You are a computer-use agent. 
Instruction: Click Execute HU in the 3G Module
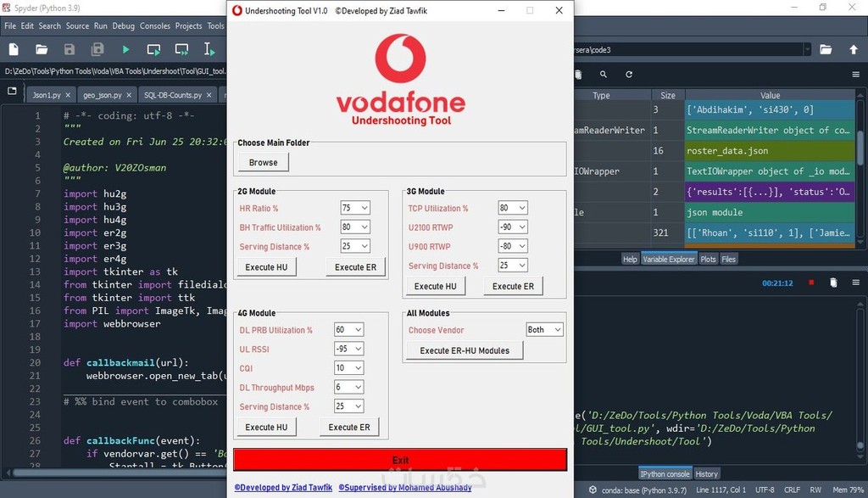[x=435, y=287]
